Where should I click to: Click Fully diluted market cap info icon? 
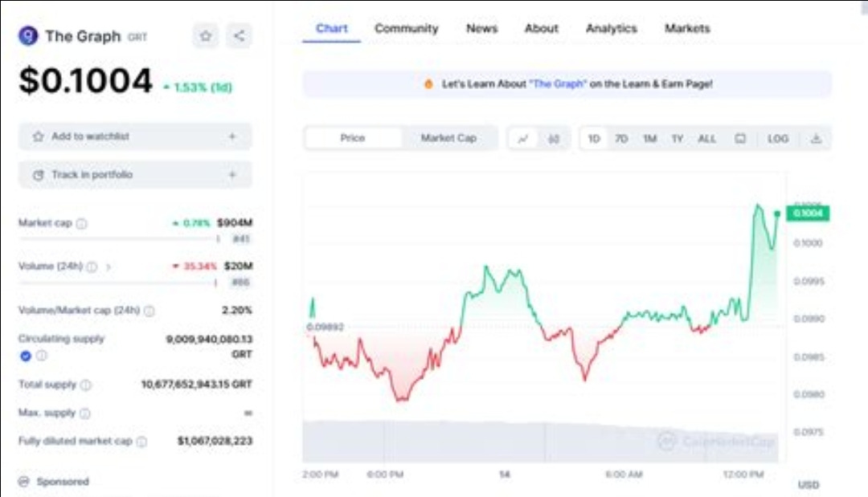tap(141, 441)
